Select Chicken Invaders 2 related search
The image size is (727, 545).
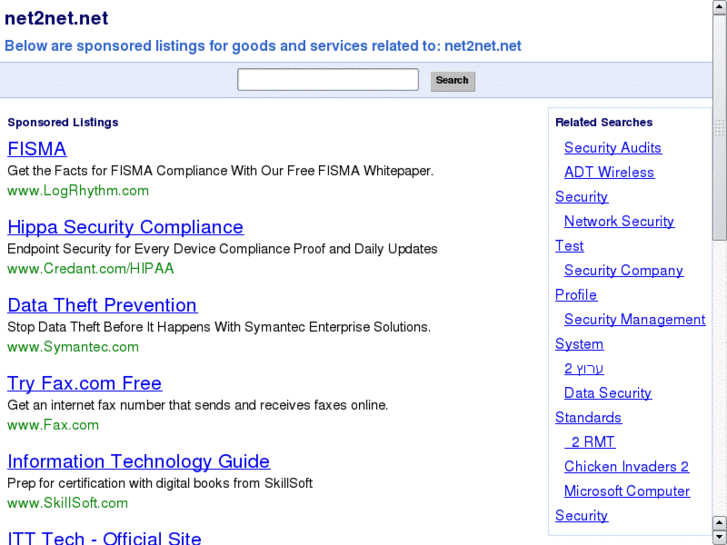(x=626, y=467)
